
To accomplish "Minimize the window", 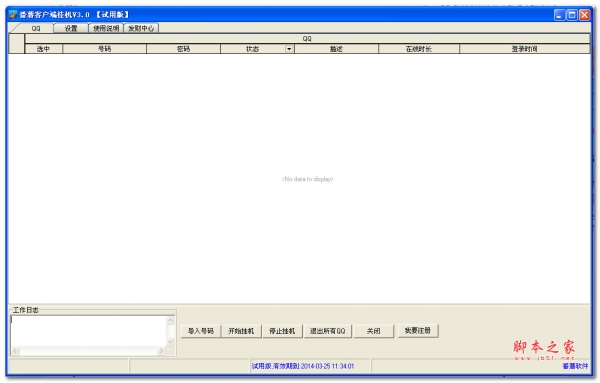I will (x=559, y=15).
